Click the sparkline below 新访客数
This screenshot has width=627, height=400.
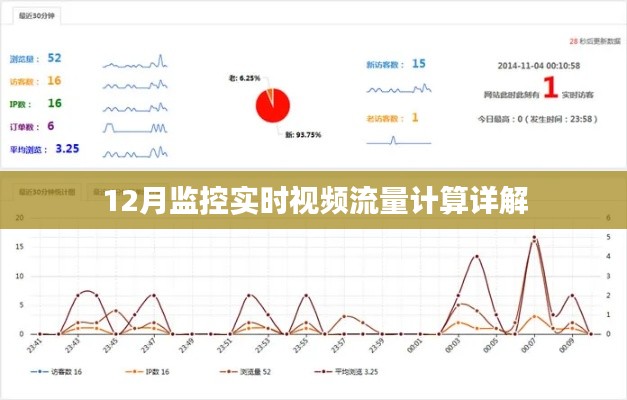point(396,88)
